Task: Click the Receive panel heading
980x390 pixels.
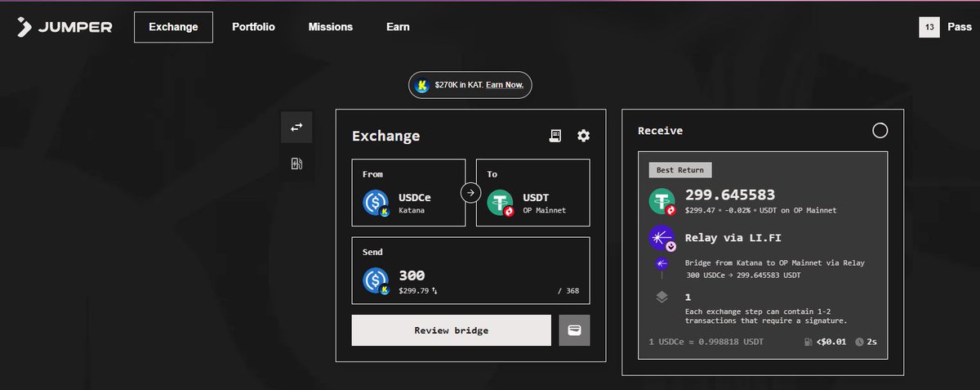Action: click(x=660, y=131)
